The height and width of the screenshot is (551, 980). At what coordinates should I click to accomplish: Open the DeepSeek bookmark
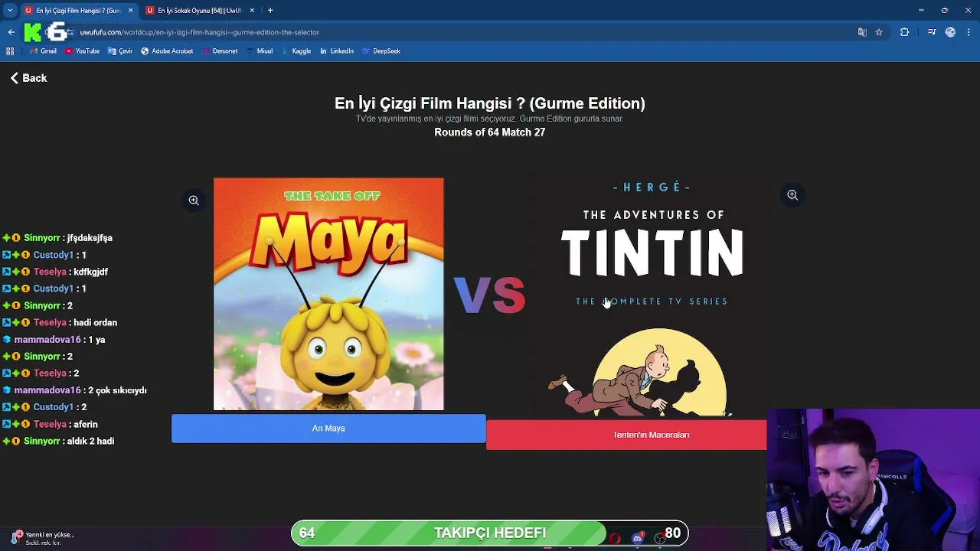point(381,51)
